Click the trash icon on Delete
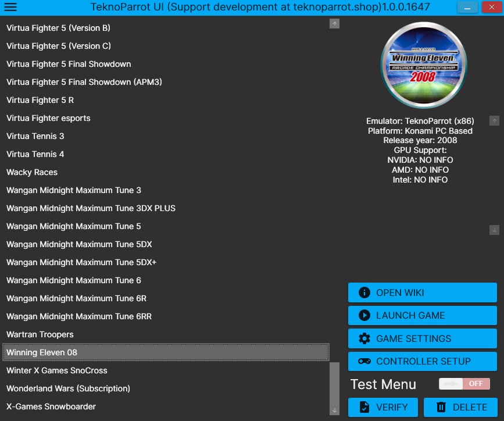This screenshot has width=504, height=421. click(441, 407)
